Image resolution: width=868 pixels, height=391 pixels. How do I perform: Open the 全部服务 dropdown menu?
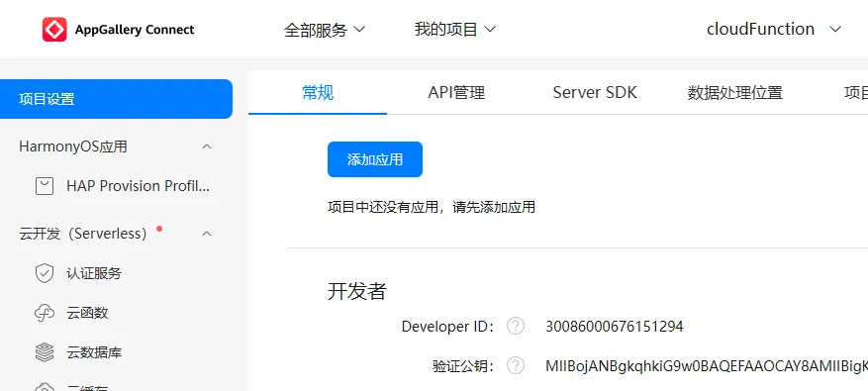325,30
